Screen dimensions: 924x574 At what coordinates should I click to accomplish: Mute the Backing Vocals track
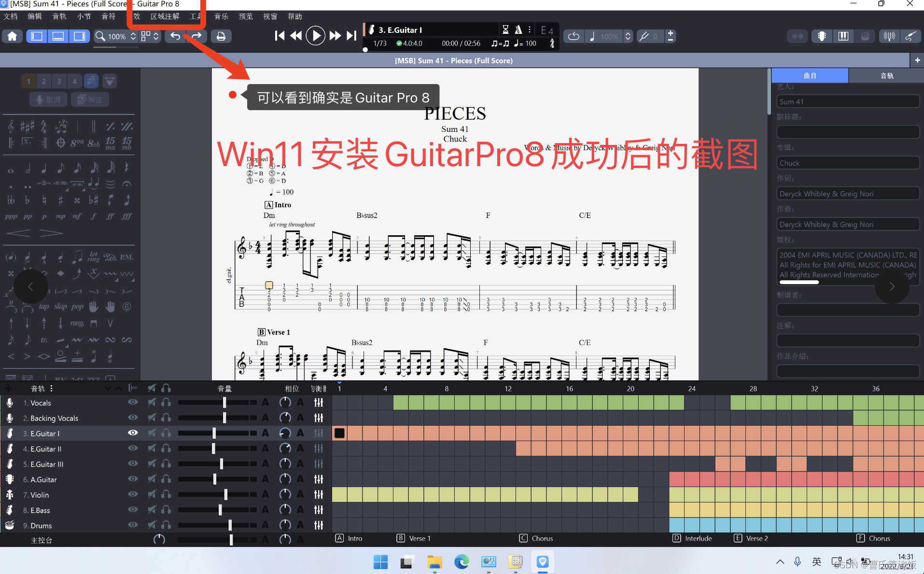[152, 417]
